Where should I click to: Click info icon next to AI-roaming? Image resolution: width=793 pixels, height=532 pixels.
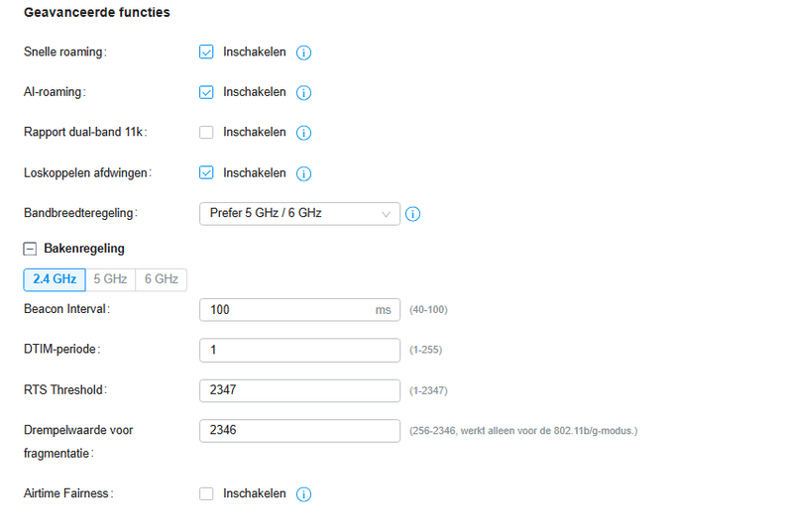click(x=304, y=93)
